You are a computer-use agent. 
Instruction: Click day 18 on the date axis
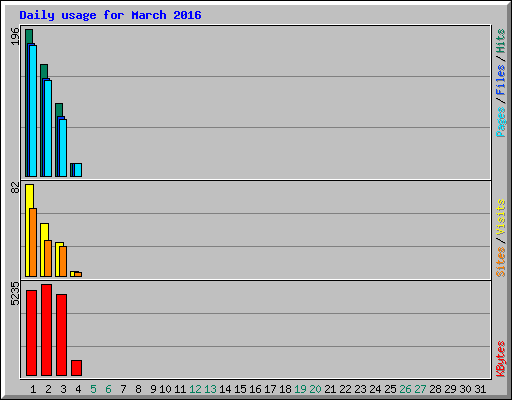click(x=285, y=389)
